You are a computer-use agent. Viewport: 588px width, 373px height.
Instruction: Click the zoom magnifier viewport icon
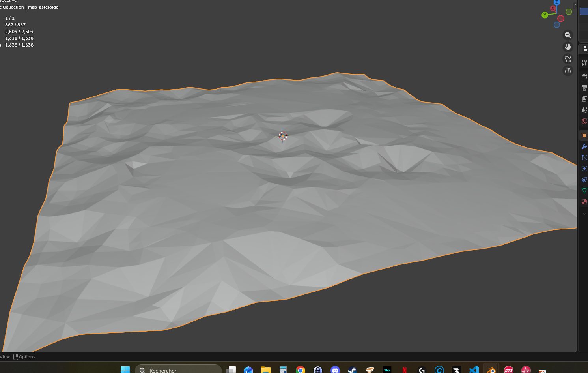[567, 35]
